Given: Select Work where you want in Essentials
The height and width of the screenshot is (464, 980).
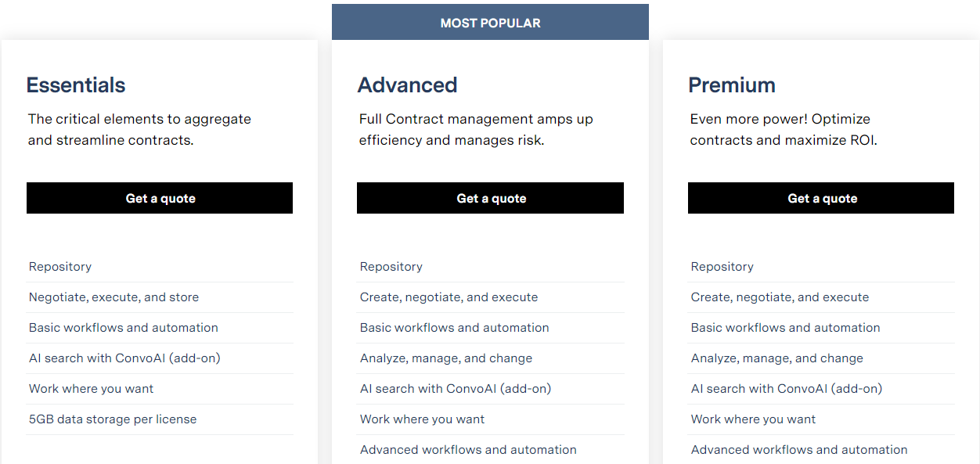Looking at the screenshot, I should click(91, 388).
